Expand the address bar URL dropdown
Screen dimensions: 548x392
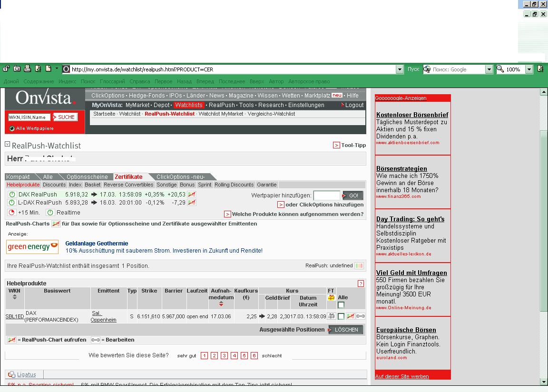400,69
